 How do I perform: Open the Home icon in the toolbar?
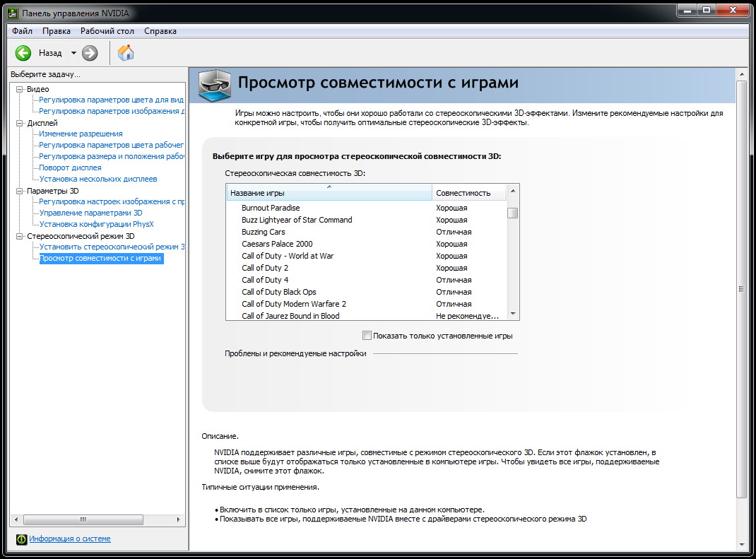click(x=126, y=52)
